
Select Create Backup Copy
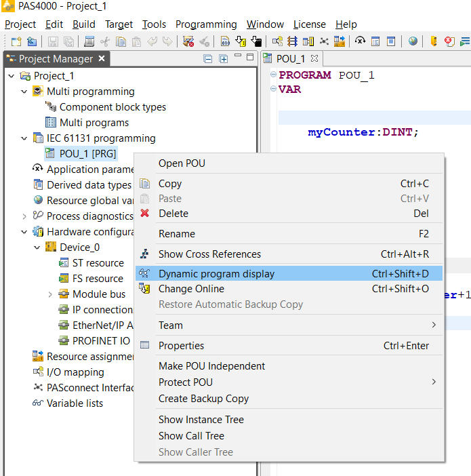pos(289,399)
